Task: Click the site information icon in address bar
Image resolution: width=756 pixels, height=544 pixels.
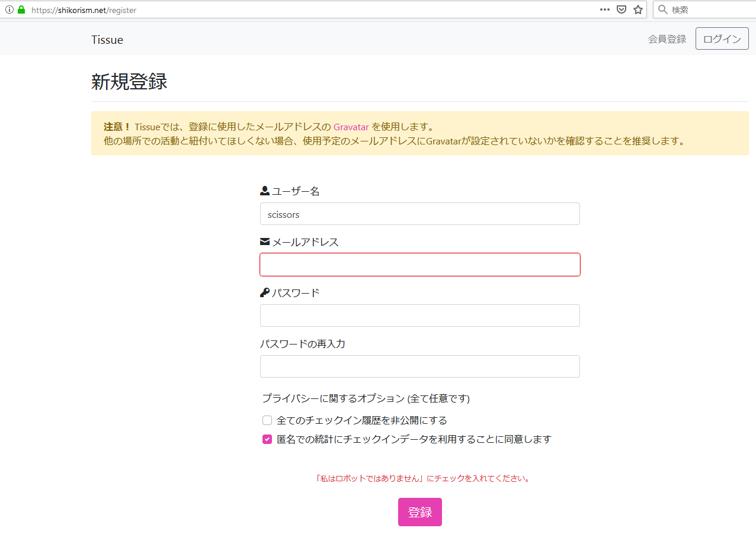Action: coord(9,10)
